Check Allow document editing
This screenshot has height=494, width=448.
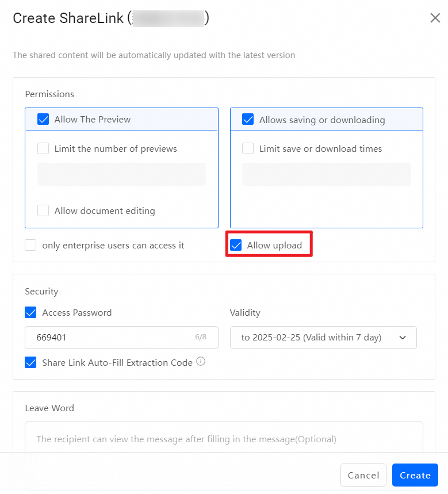(x=43, y=210)
